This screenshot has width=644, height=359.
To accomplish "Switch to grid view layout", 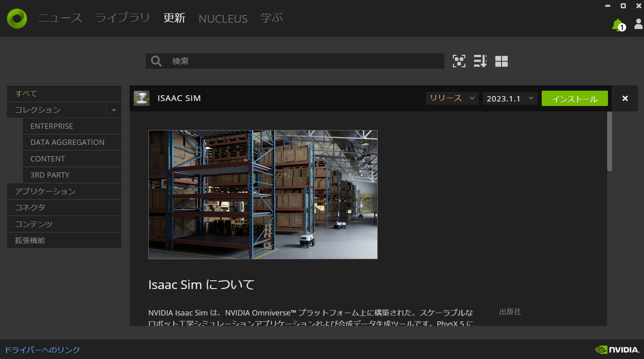I will [501, 61].
